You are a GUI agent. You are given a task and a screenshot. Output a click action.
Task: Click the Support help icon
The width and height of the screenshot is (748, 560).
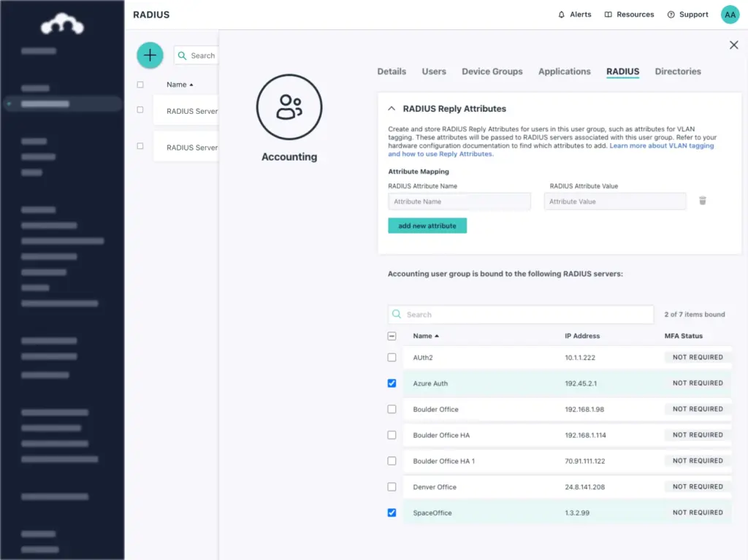671,15
